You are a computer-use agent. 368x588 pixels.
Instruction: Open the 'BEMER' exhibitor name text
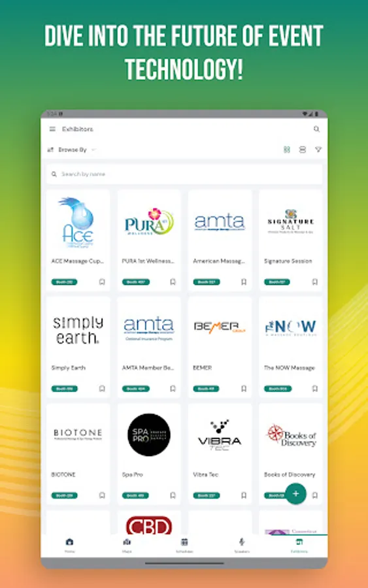tap(202, 368)
